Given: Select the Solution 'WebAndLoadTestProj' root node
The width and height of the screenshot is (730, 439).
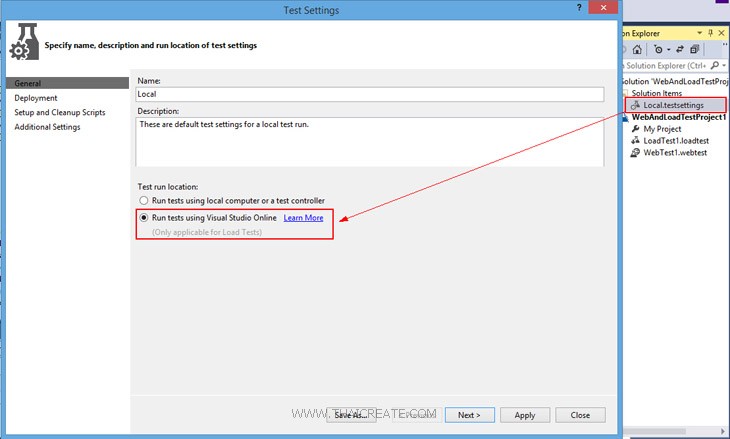Looking at the screenshot, I should (675, 81).
